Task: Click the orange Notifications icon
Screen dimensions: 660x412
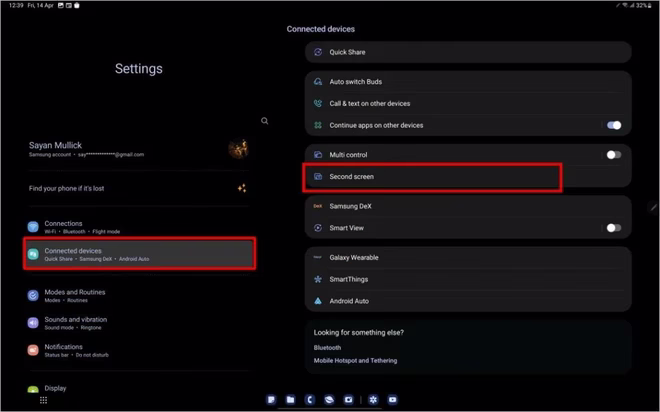Action: (x=33, y=350)
